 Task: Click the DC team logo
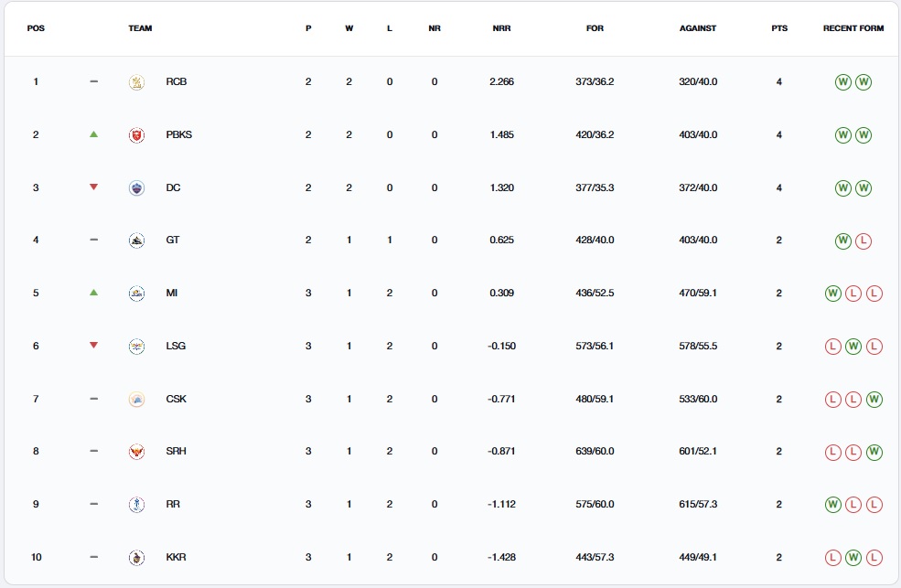tap(136, 188)
